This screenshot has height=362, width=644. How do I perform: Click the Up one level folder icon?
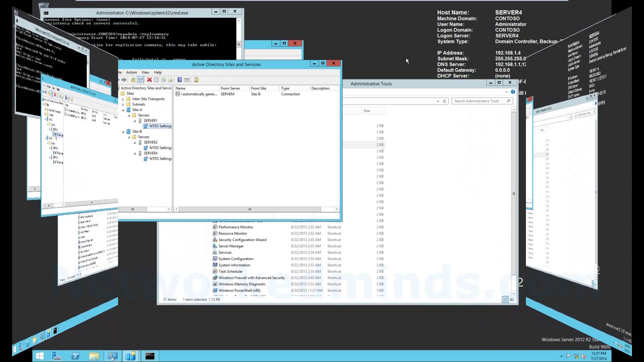(x=133, y=80)
